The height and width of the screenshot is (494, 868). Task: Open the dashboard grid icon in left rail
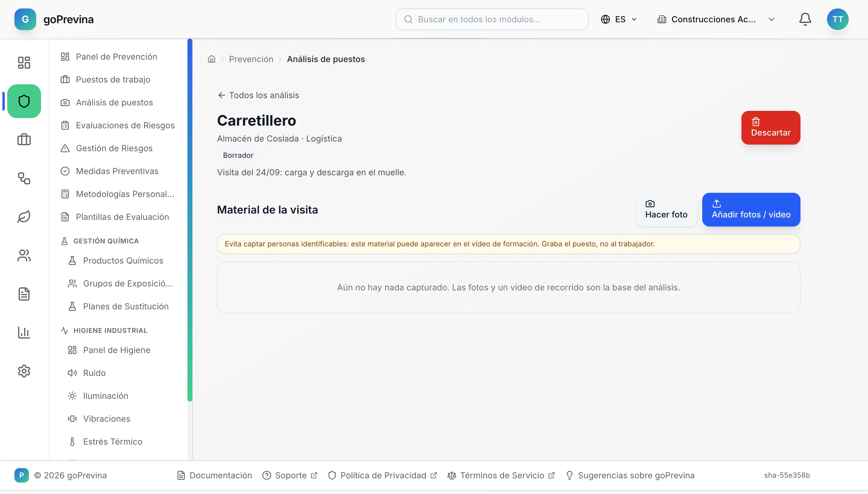click(24, 63)
